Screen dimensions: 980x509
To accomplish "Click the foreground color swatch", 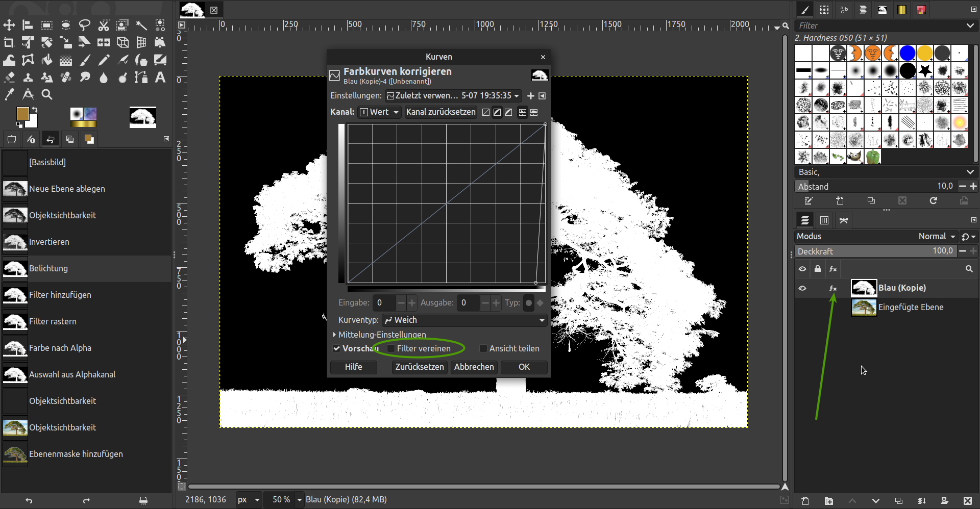I will click(x=22, y=114).
